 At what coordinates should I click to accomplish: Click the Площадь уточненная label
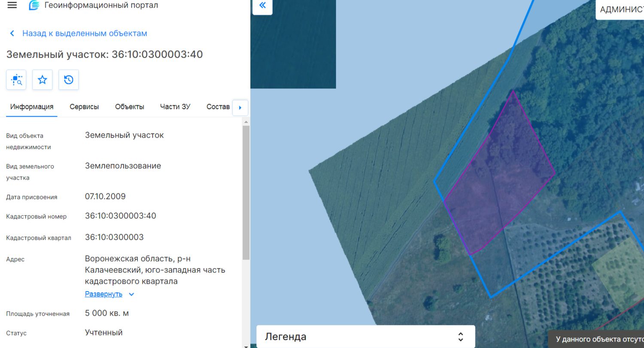[38, 314]
